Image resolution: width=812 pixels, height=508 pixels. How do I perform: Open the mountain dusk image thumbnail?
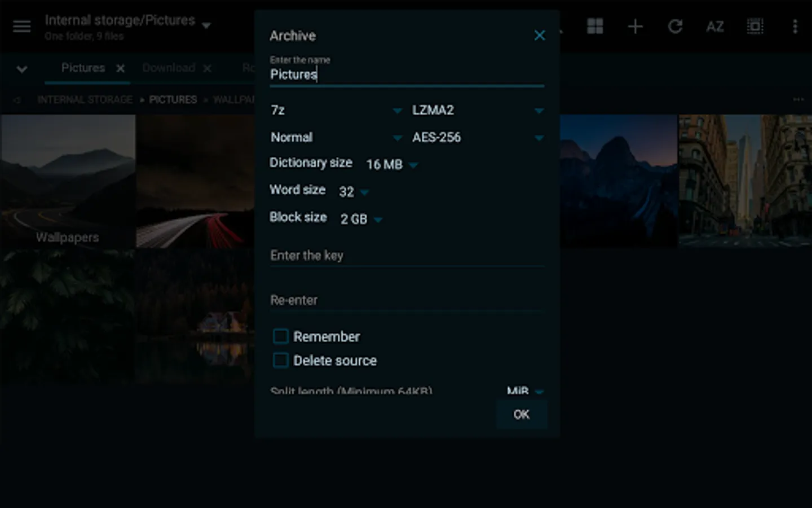(x=619, y=181)
